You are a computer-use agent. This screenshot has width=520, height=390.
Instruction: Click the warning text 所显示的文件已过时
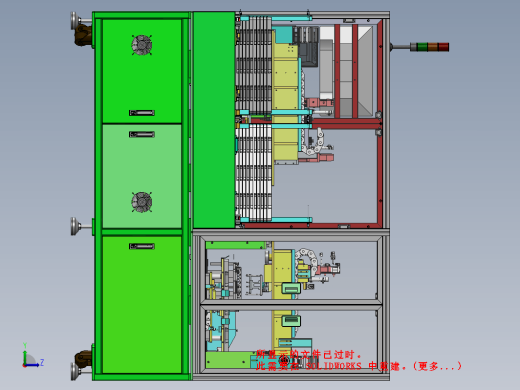coord(309,354)
